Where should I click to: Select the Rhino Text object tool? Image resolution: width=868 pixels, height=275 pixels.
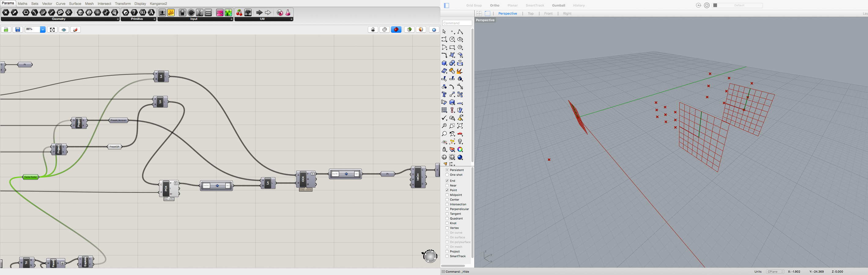point(445,95)
